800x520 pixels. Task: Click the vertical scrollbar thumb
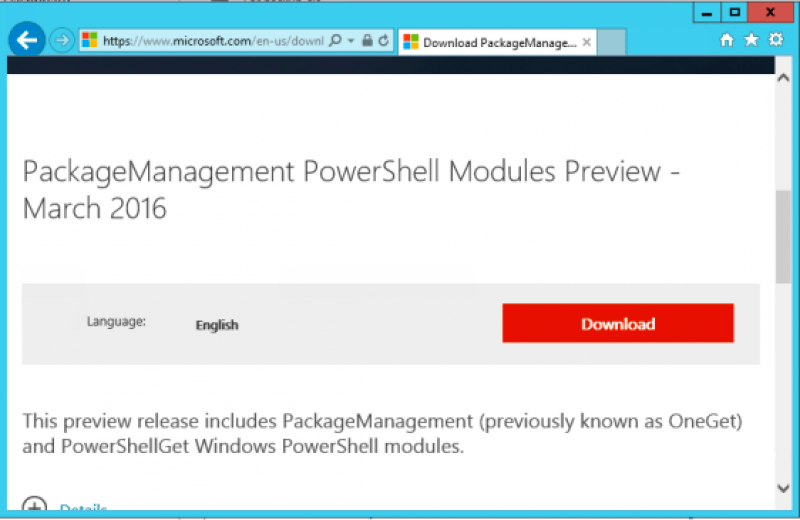(x=784, y=237)
